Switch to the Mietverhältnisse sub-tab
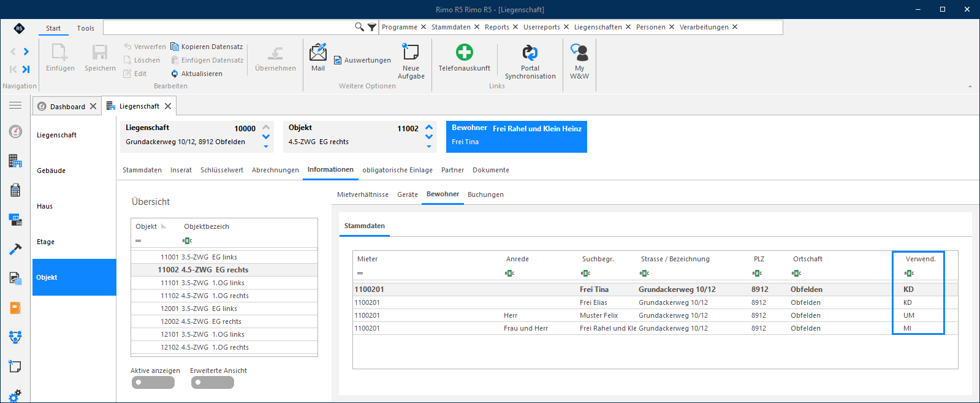The image size is (980, 403). tap(363, 194)
